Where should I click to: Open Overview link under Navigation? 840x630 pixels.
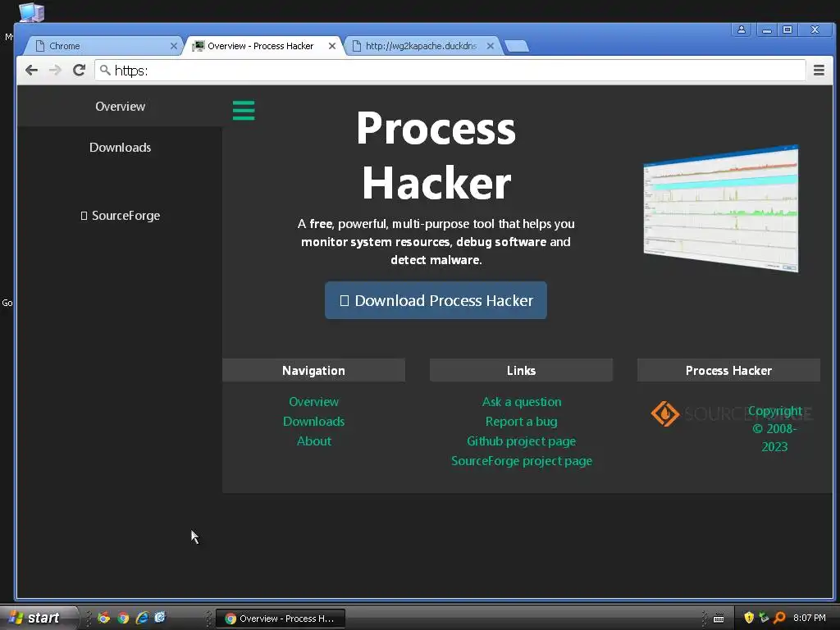click(314, 402)
